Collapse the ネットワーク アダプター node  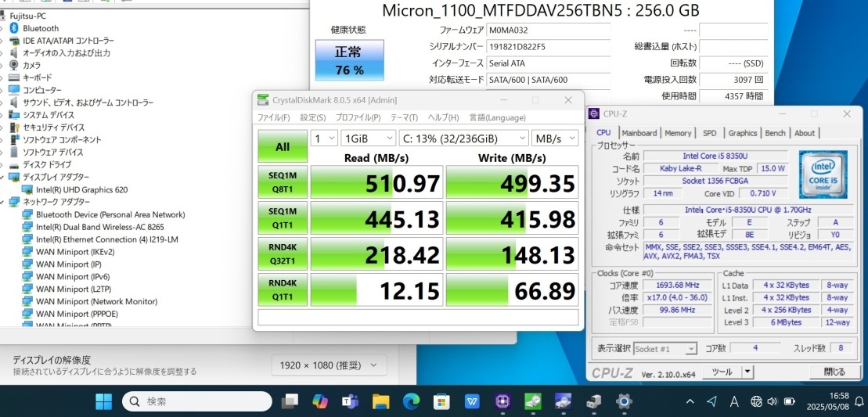[x=2, y=202]
